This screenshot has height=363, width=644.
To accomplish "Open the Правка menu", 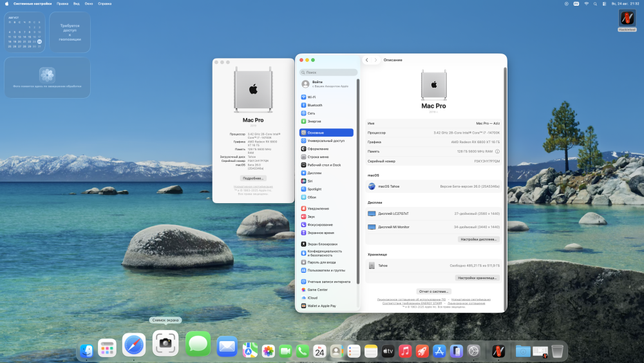I will tap(62, 4).
